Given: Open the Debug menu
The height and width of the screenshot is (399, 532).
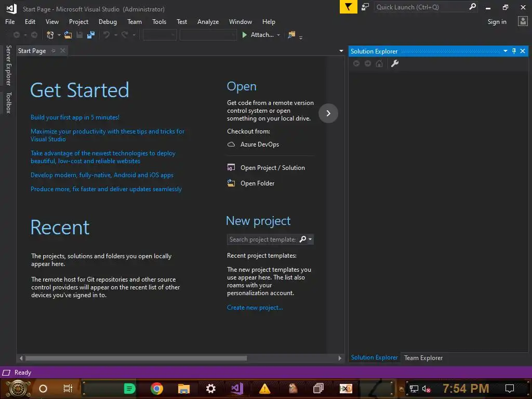Looking at the screenshot, I should (108, 21).
